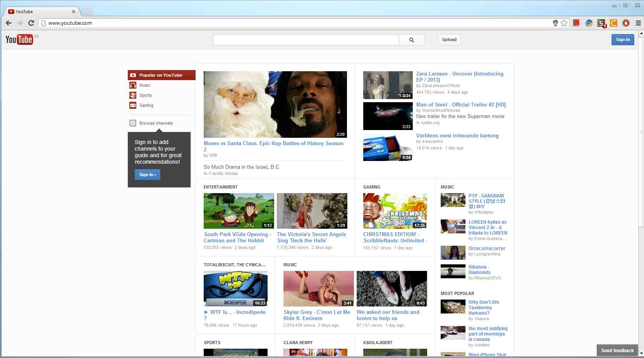Click the ERB channel name
This screenshot has width=644, height=358.
point(213,155)
